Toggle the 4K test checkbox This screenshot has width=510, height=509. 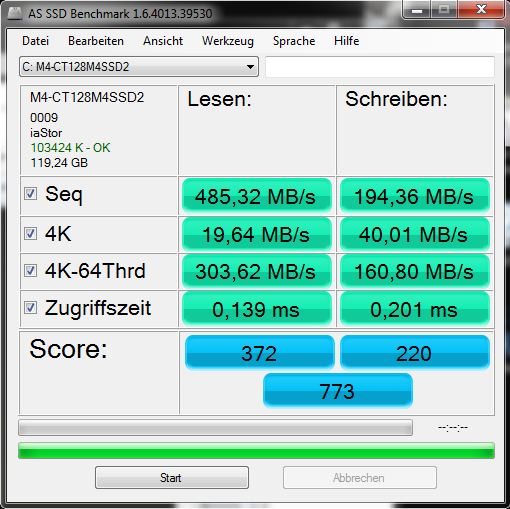tap(30, 234)
